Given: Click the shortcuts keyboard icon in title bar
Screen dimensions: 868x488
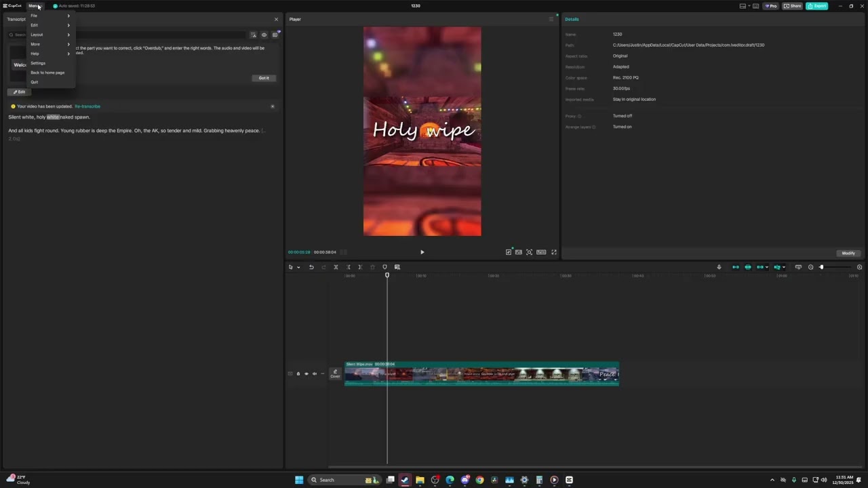Looking at the screenshot, I should click(756, 6).
